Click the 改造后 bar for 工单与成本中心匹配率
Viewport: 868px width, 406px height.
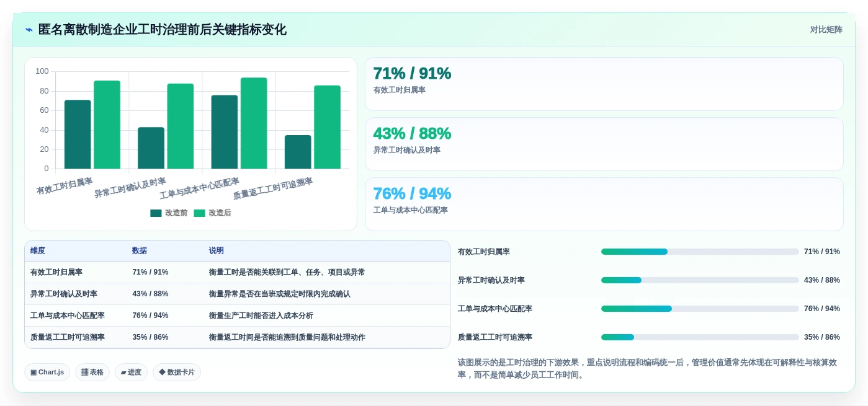coord(254,123)
